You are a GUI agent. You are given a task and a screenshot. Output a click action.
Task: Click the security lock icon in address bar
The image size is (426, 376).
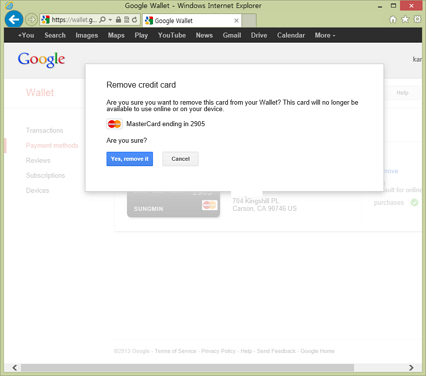point(118,20)
